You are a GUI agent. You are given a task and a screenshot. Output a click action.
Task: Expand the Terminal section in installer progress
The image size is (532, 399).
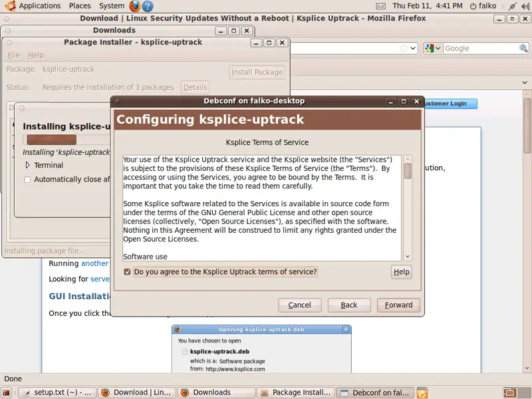click(x=27, y=165)
